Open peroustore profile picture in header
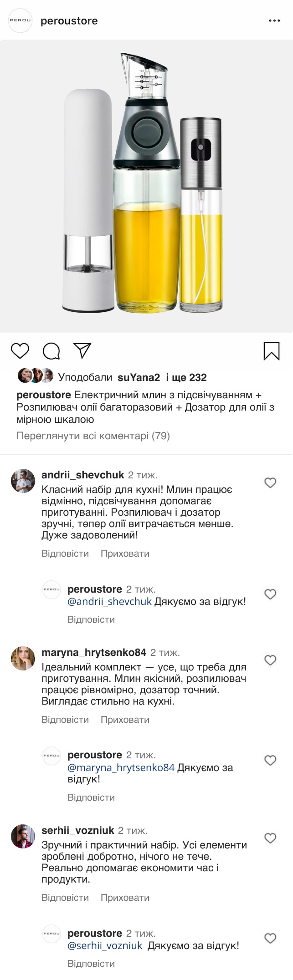 click(x=21, y=20)
